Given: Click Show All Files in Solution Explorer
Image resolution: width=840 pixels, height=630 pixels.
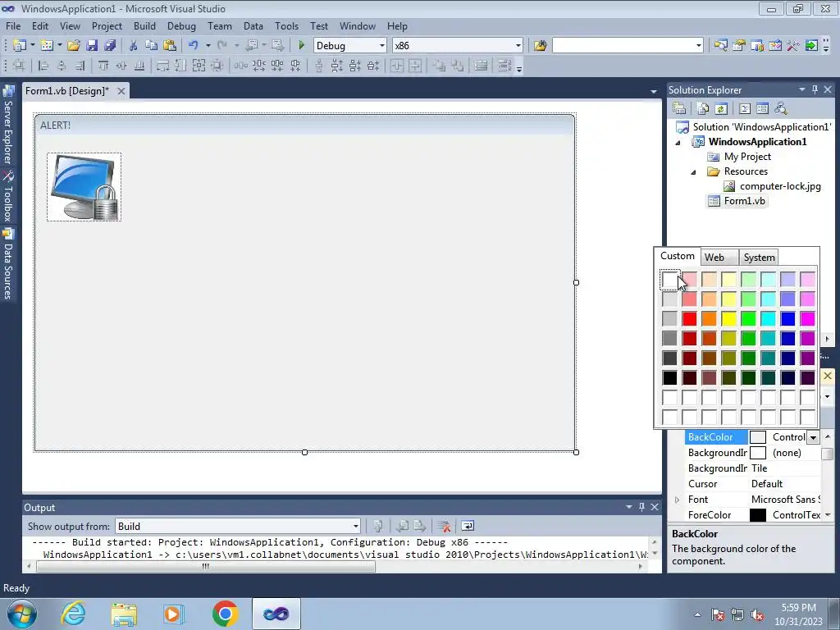Looking at the screenshot, I should (x=702, y=109).
